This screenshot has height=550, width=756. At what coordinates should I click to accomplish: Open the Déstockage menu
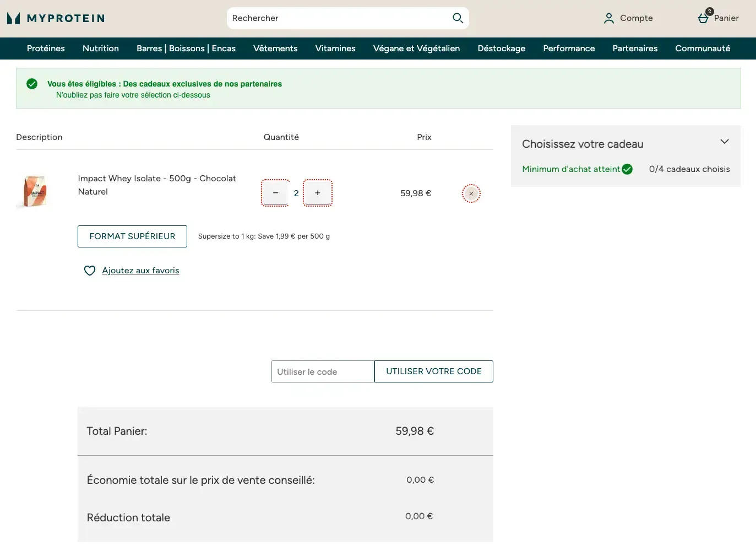tap(502, 48)
